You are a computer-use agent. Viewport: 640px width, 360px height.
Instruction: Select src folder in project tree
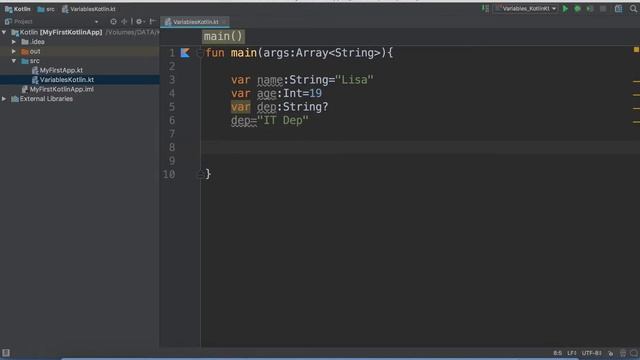tap(31, 61)
